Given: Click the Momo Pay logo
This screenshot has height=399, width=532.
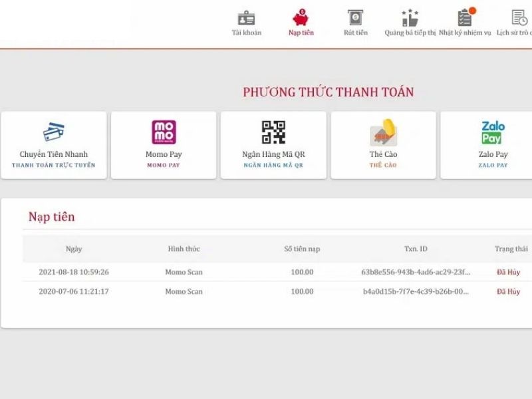Looking at the screenshot, I should pos(164,132).
